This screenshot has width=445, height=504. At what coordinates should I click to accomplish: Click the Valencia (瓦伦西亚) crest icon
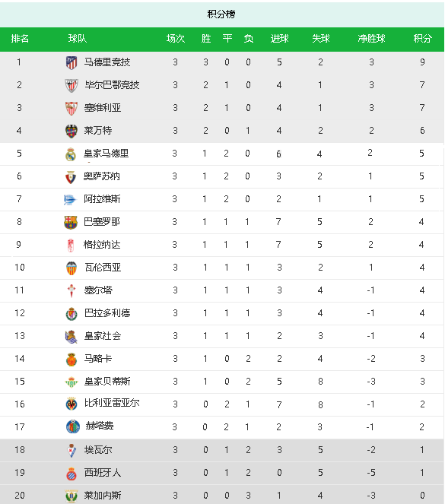(x=72, y=268)
